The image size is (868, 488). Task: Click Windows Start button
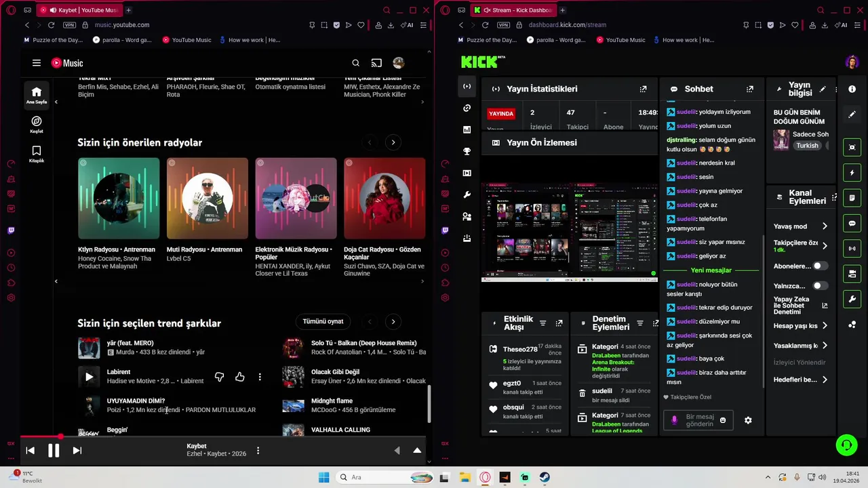coord(323,477)
